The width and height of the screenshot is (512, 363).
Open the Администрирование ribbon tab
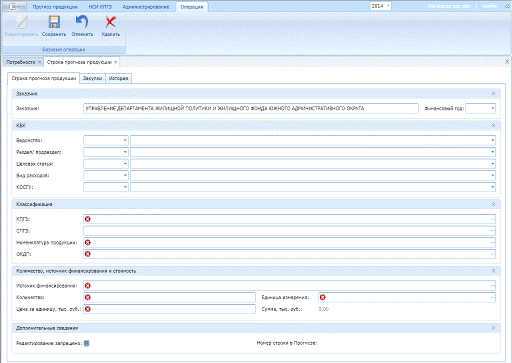tap(146, 7)
